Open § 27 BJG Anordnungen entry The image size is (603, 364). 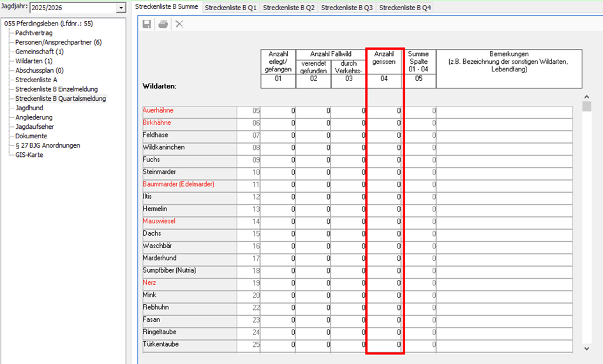click(48, 145)
